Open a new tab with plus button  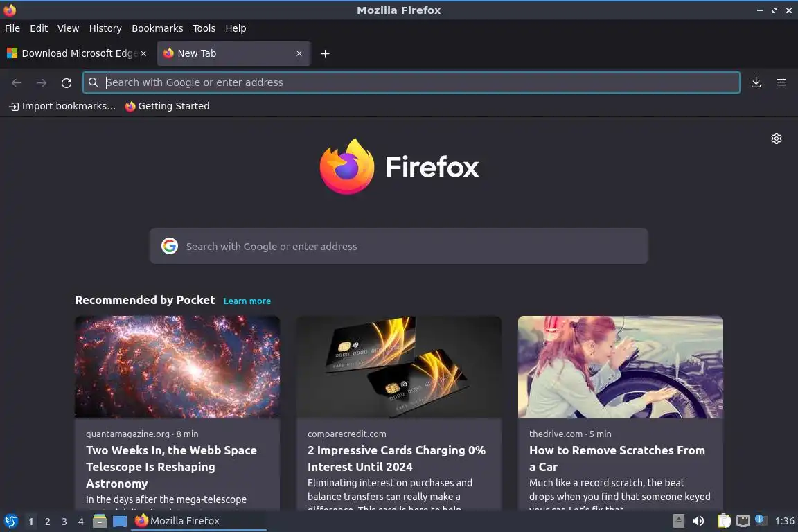click(325, 53)
